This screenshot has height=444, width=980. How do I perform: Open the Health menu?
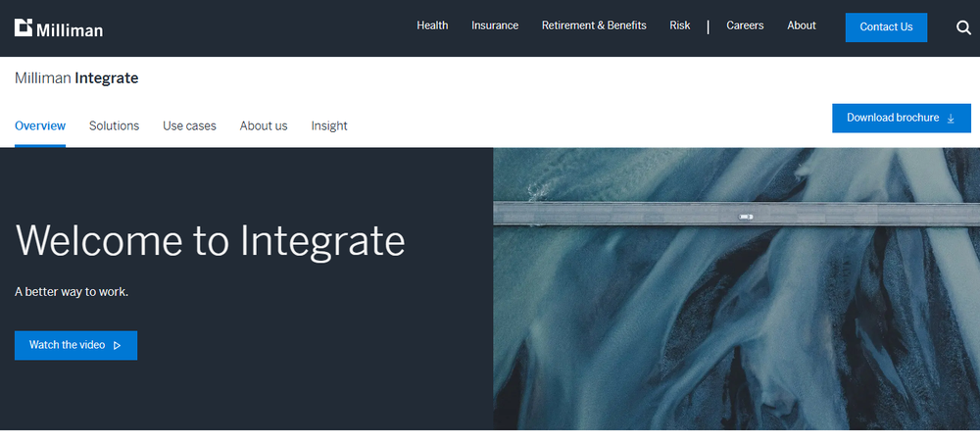(x=432, y=25)
